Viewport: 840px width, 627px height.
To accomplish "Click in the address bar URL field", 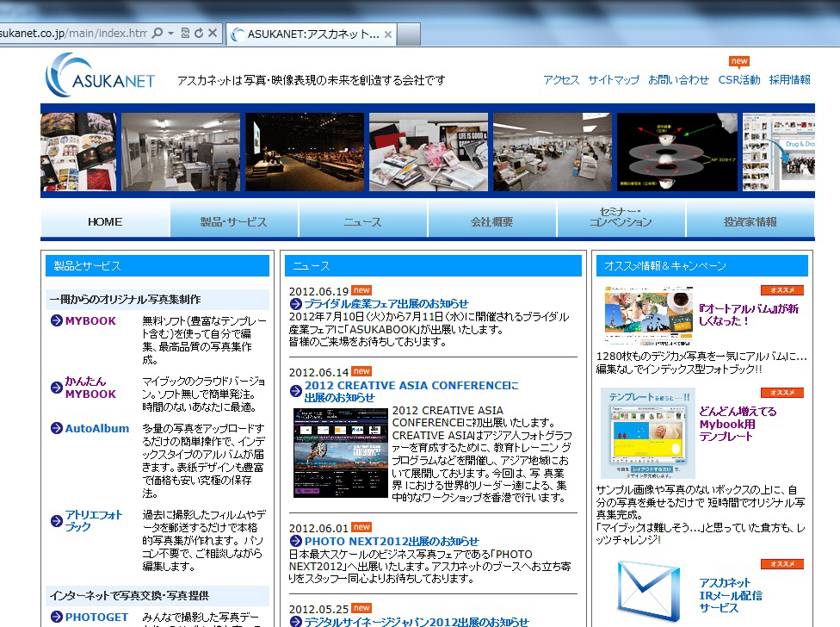I will coord(73,34).
